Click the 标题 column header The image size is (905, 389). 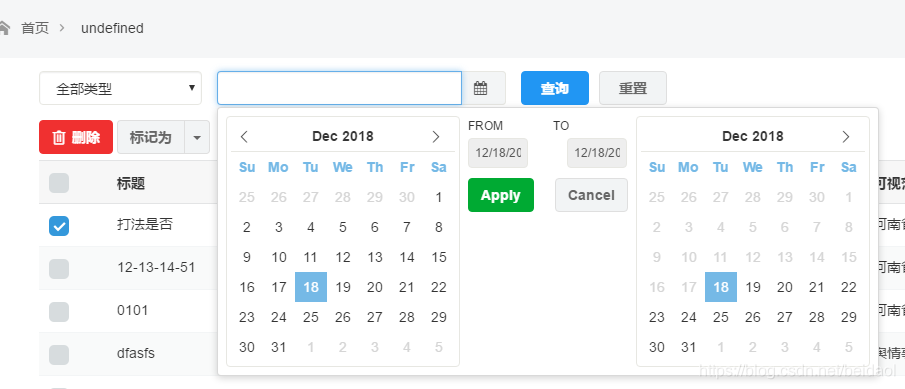tap(130, 184)
